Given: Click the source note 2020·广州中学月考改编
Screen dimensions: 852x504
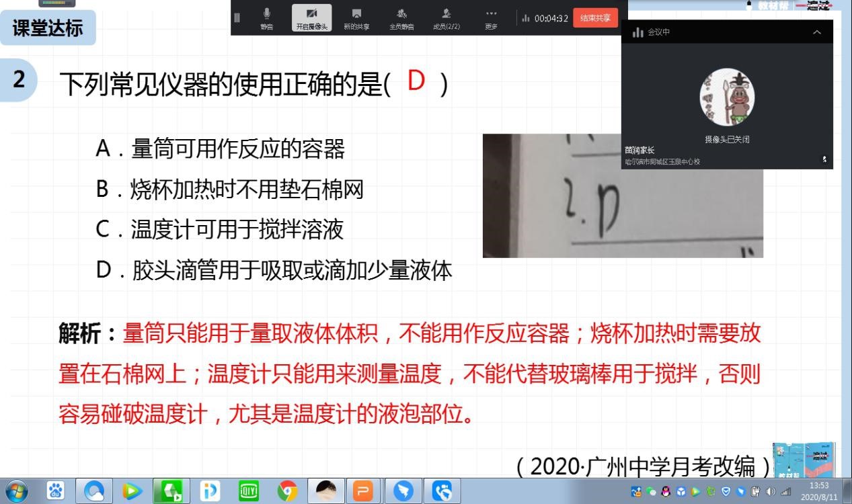Looking at the screenshot, I should pyautogui.click(x=645, y=466).
